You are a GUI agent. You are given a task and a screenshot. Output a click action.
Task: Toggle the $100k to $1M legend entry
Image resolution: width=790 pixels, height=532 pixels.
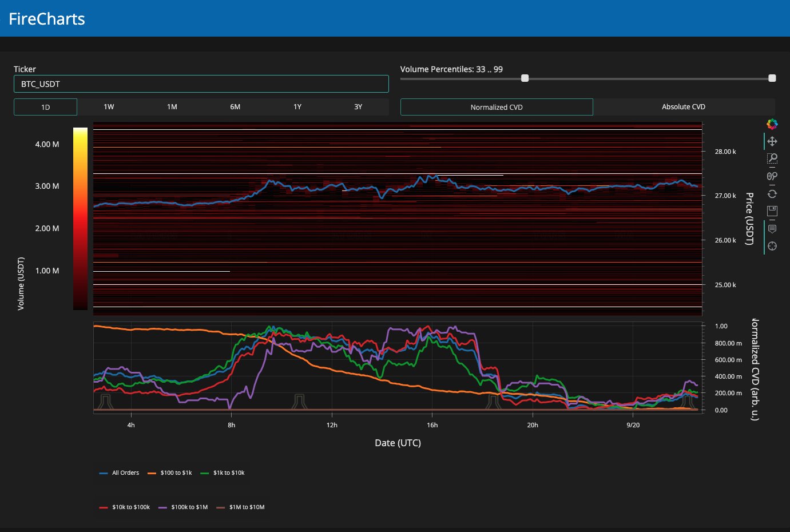coord(183,507)
